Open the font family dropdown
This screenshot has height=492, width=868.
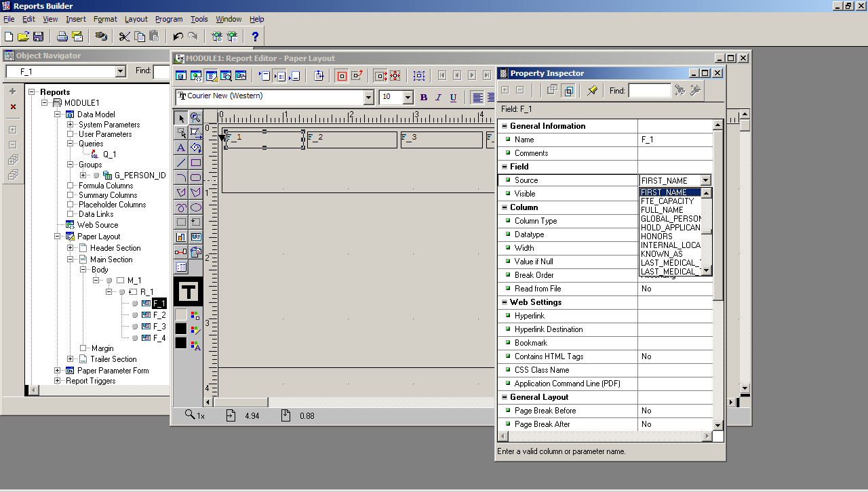370,96
